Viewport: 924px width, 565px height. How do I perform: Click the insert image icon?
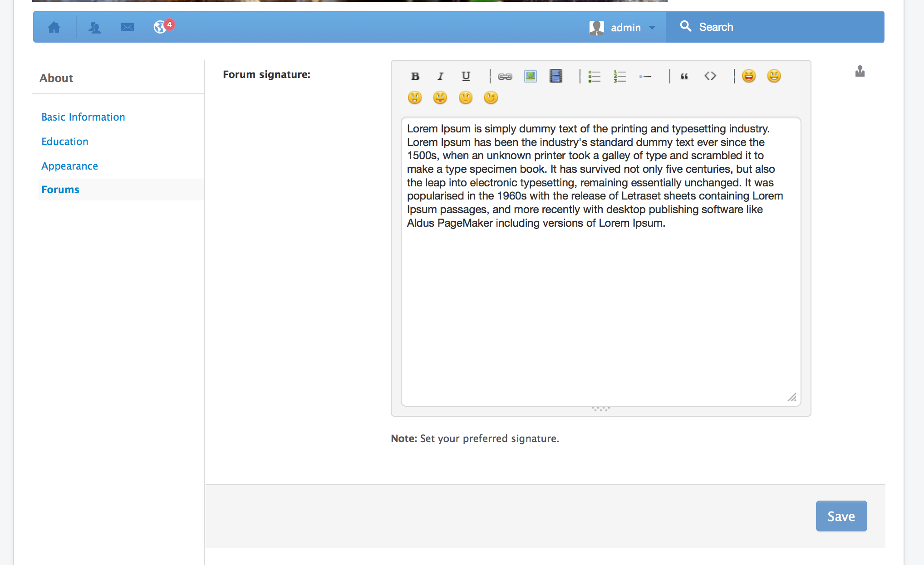click(x=531, y=76)
